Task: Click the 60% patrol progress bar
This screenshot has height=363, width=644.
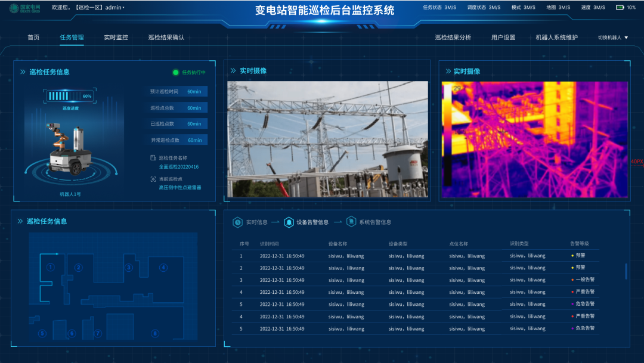Action: [x=70, y=96]
